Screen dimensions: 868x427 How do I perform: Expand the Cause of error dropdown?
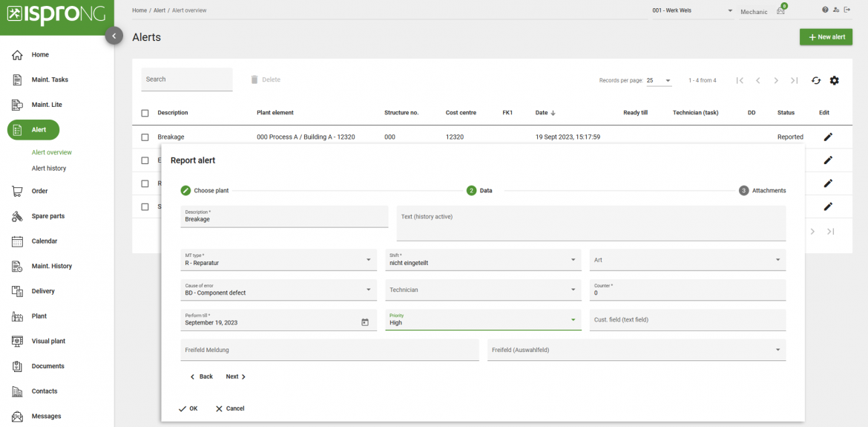[x=369, y=290]
